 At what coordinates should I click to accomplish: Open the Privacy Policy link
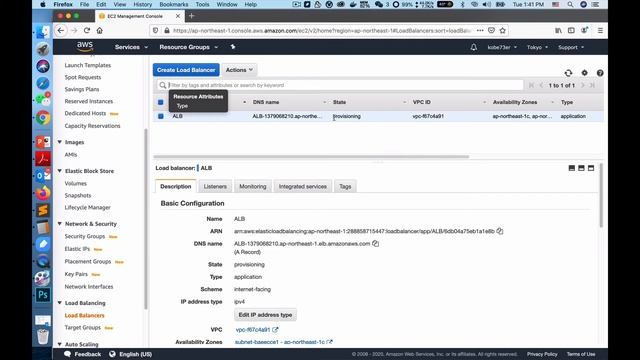[x=542, y=354]
